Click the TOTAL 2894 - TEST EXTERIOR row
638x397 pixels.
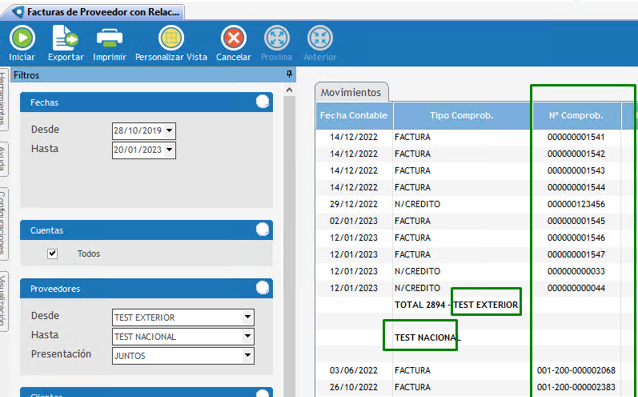(456, 305)
